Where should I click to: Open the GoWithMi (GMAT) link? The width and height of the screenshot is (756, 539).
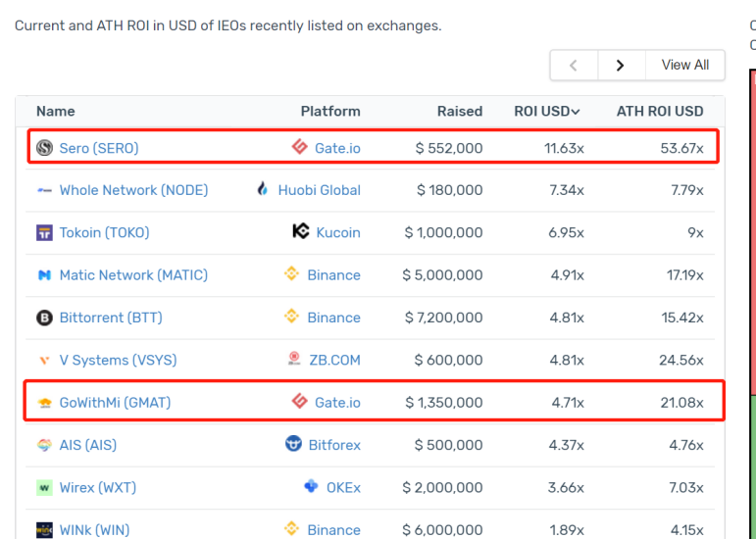tap(115, 403)
